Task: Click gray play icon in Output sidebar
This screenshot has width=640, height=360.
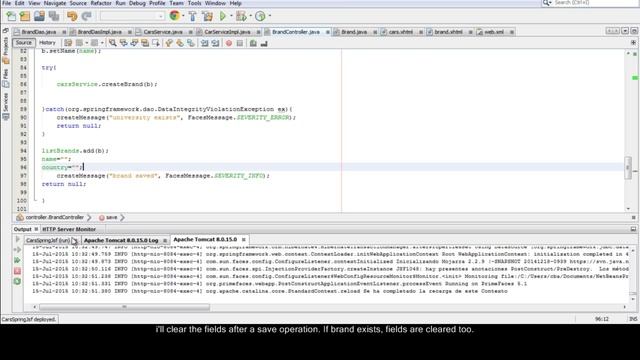Action: (x=18, y=239)
